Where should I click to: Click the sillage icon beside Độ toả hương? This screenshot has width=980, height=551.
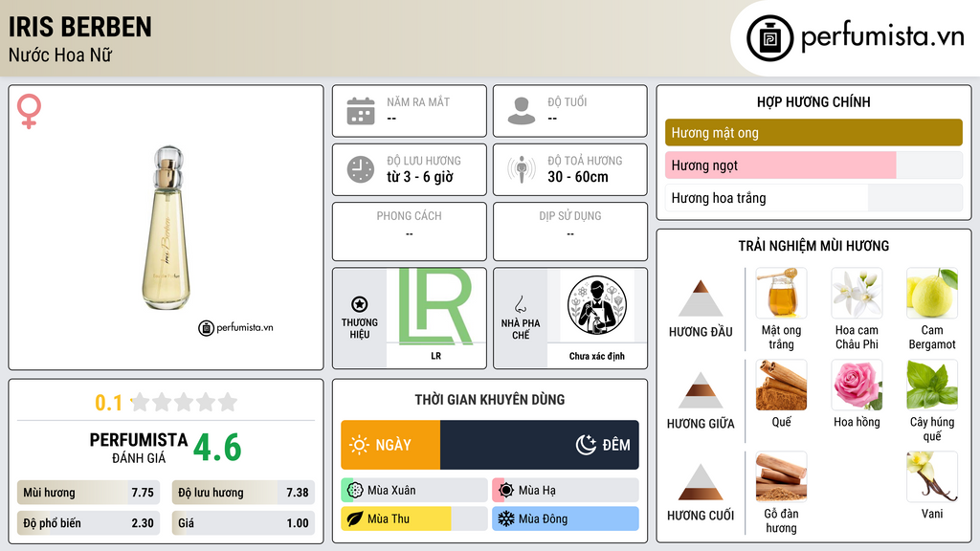(522, 169)
